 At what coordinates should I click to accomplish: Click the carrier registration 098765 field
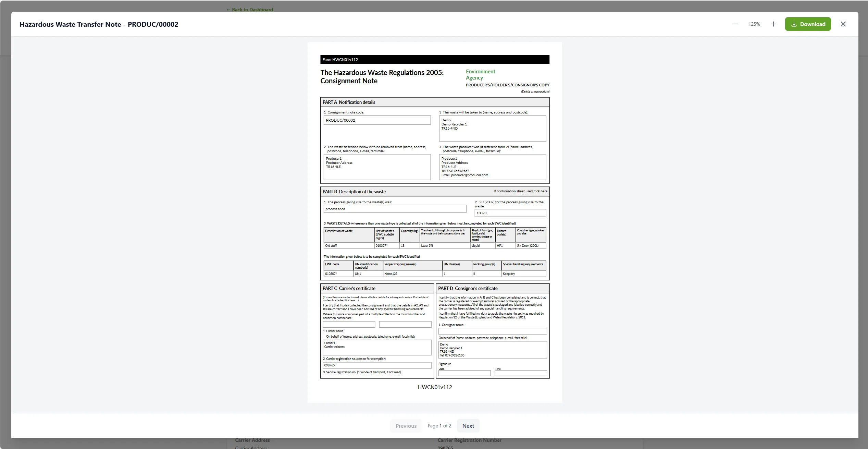click(377, 365)
